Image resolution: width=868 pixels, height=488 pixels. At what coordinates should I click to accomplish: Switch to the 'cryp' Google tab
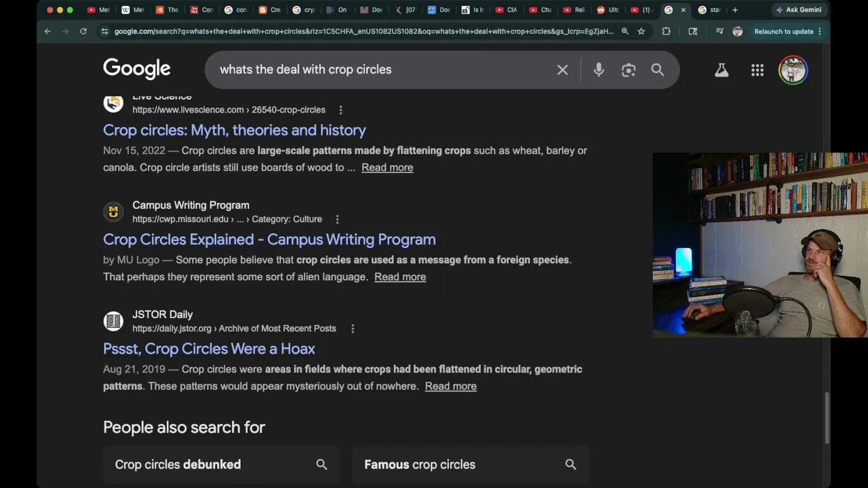point(303,10)
